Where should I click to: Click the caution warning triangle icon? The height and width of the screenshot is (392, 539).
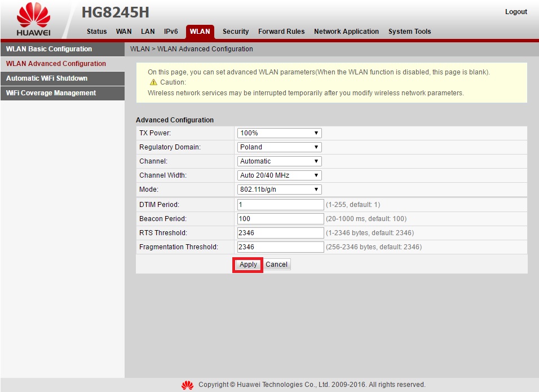pos(153,82)
